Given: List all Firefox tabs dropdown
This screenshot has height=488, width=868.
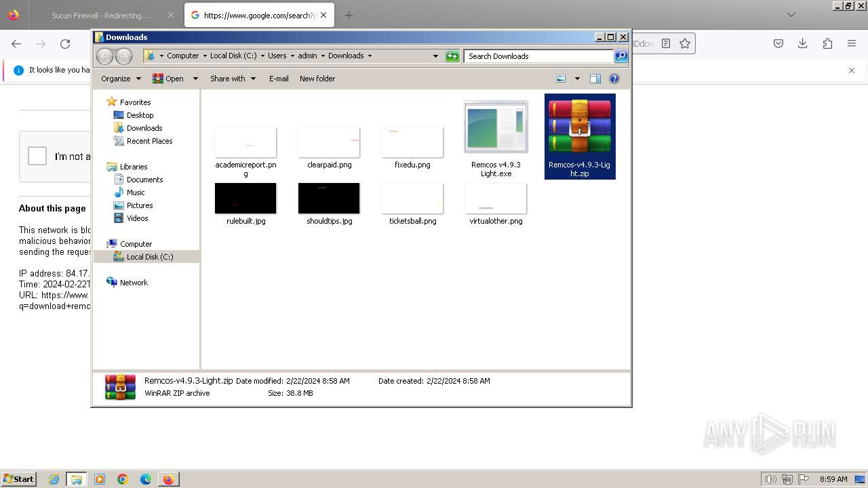Looking at the screenshot, I should (x=791, y=15).
